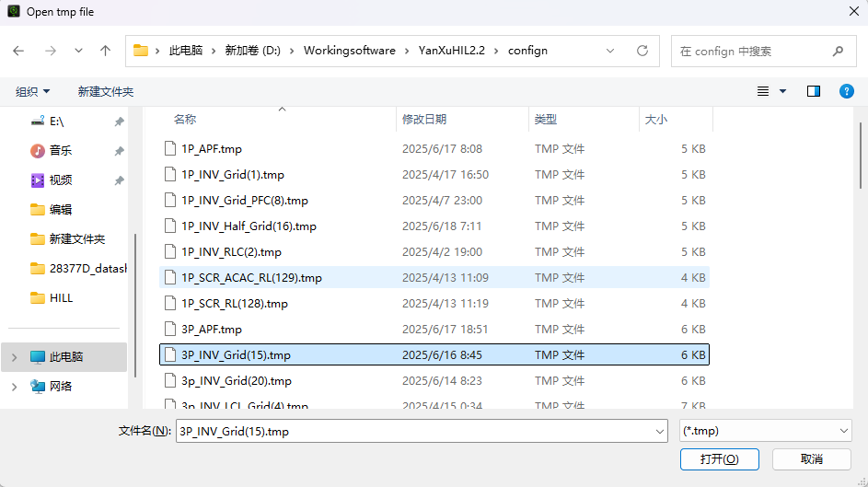Unpin 视频 using its pin icon
Image resolution: width=868 pixels, height=487 pixels.
119,180
